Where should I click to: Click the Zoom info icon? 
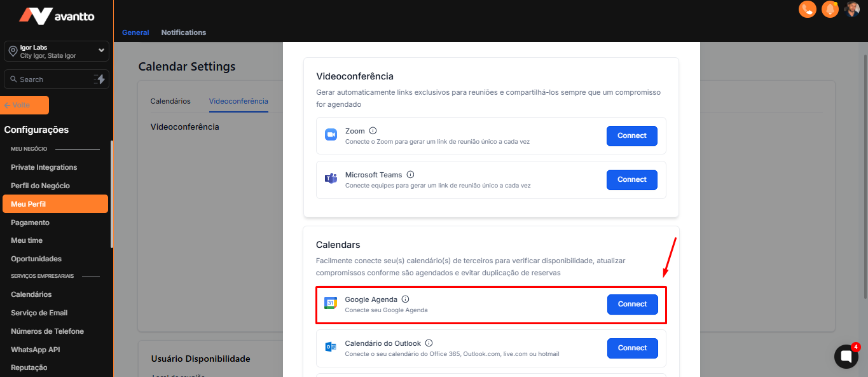pos(373,131)
